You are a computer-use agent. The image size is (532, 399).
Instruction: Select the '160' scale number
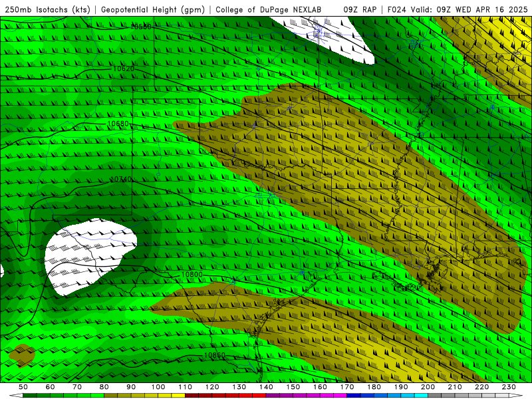pos(320,387)
